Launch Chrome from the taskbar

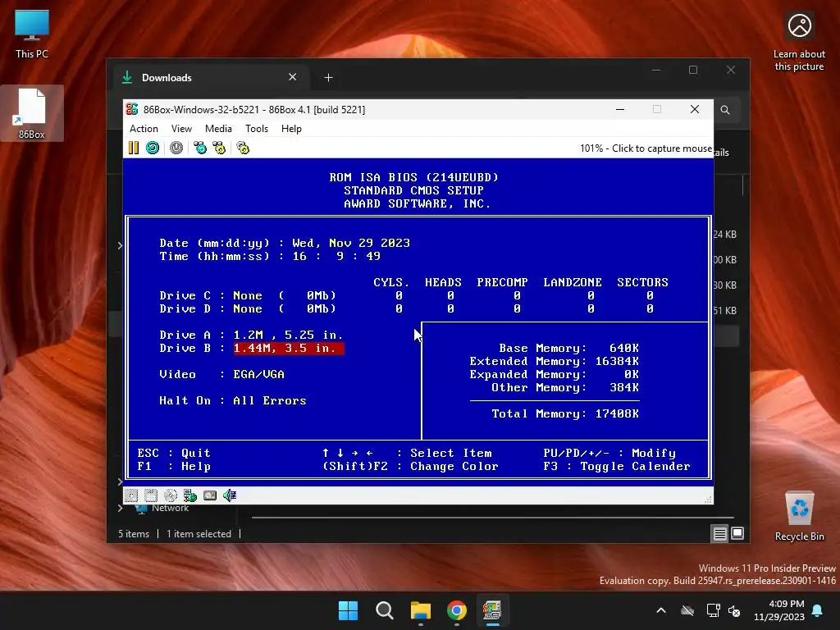point(456,610)
